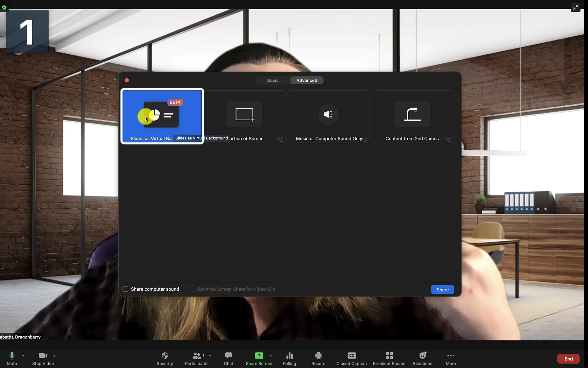Open the More menu

click(450, 358)
